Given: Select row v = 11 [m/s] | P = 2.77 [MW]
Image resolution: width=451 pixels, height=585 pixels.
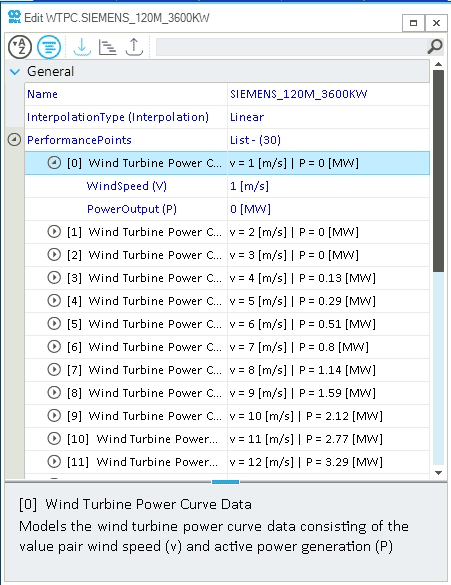Looking at the screenshot, I should [x=227, y=439].
